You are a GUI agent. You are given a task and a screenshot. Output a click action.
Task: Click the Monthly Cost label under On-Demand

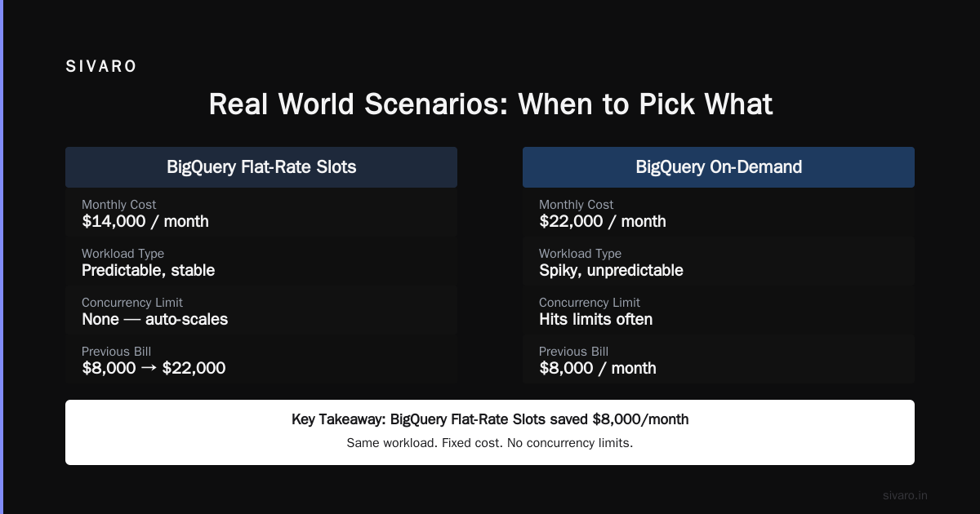coord(577,205)
